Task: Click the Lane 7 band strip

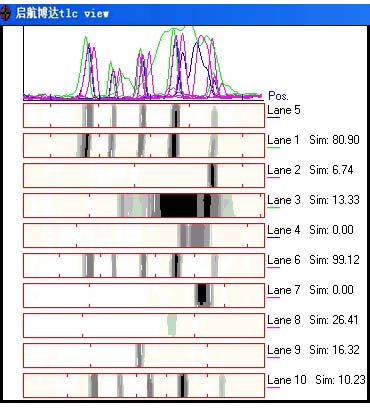Action: click(144, 295)
